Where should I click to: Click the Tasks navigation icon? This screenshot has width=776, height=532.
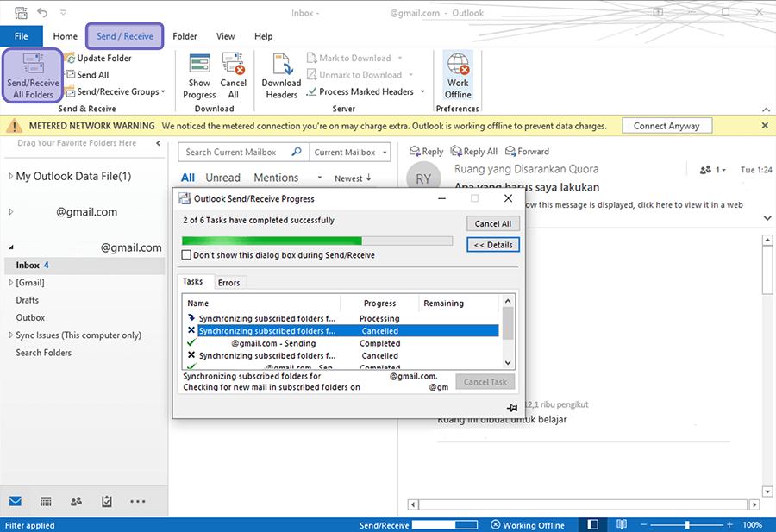pyautogui.click(x=106, y=502)
